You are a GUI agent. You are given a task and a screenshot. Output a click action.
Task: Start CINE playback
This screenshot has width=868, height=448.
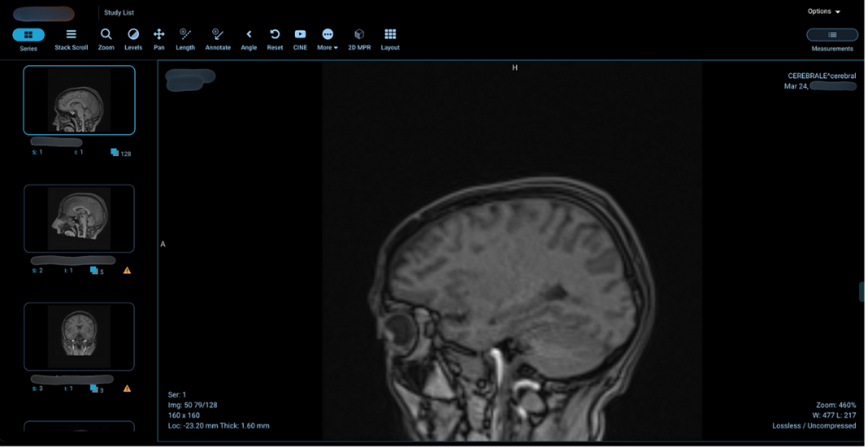(300, 39)
